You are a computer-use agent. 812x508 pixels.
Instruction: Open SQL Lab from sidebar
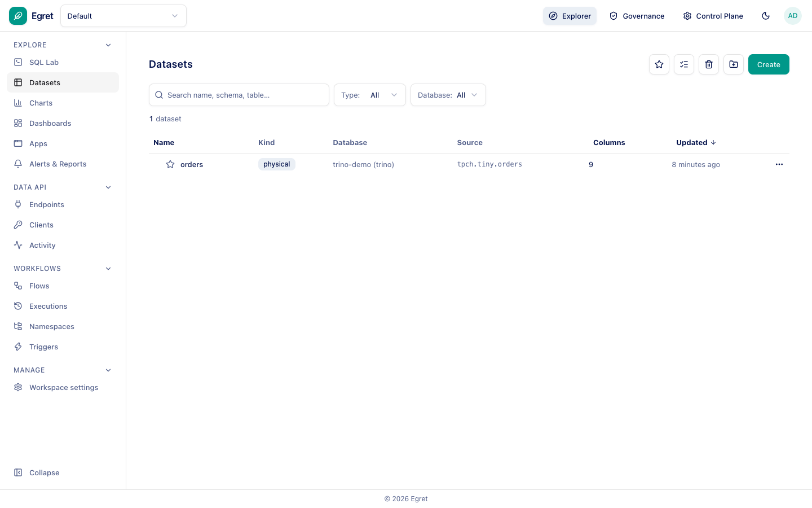63,62
